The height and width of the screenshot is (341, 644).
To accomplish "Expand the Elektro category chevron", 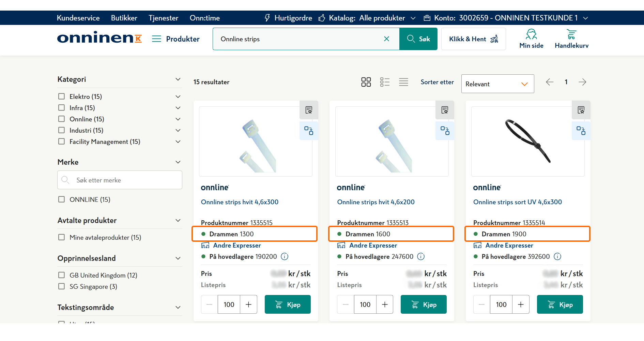I will [178, 97].
